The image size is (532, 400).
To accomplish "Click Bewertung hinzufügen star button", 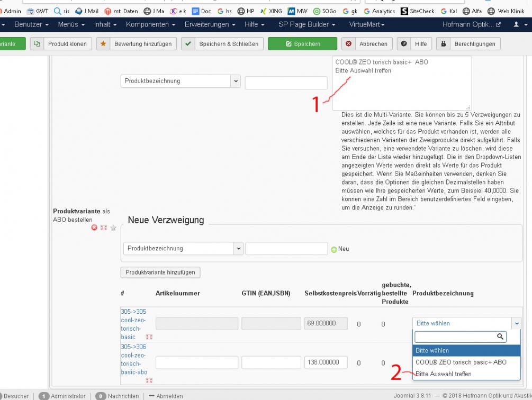I will (136, 44).
